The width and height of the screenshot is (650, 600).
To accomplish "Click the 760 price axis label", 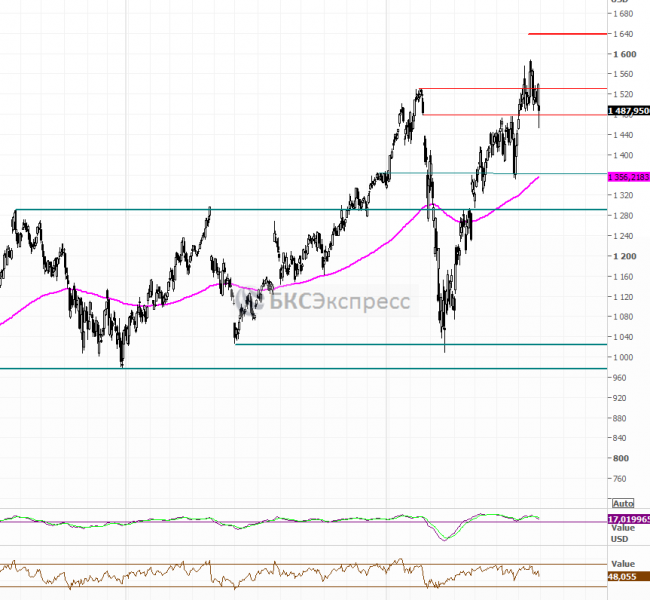I will (x=624, y=478).
